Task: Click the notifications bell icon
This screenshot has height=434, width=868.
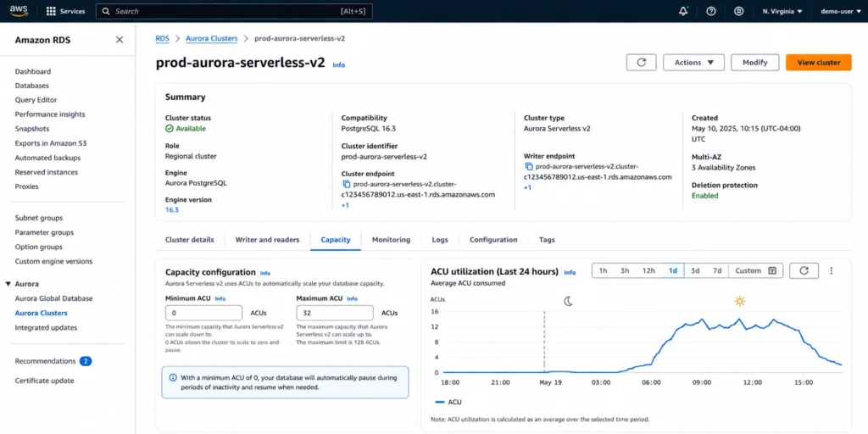Action: 684,11
